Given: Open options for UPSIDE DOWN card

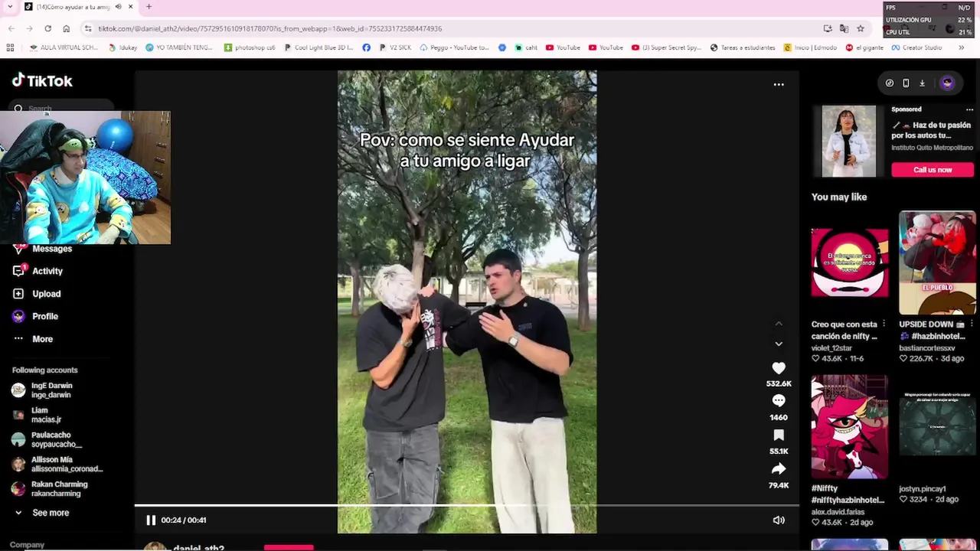Looking at the screenshot, I should (972, 324).
